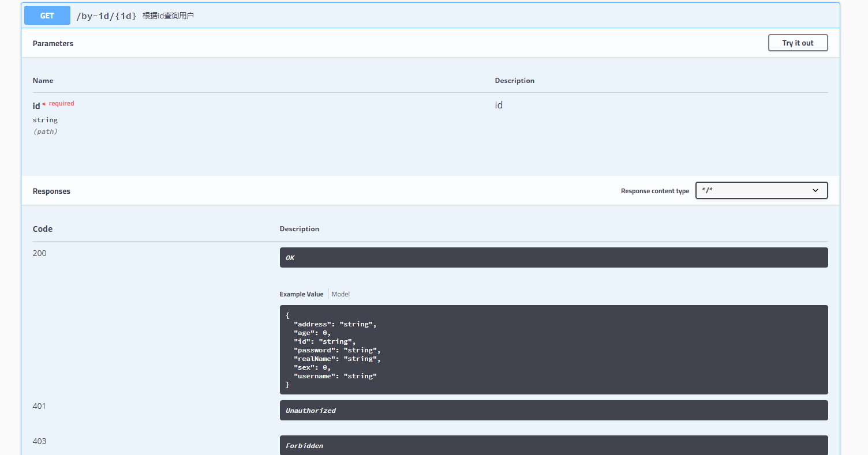Screen dimensions: 868x455
Task: Click the Unauthorized description box
Action: (x=553, y=410)
